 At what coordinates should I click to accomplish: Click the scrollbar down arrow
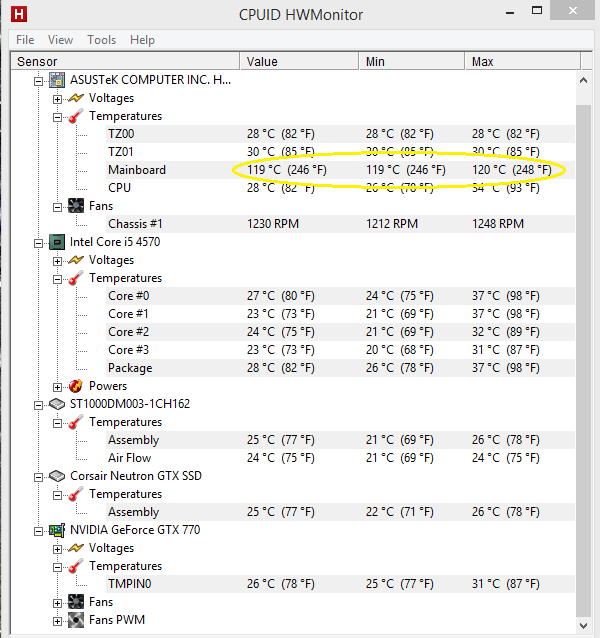(x=583, y=625)
